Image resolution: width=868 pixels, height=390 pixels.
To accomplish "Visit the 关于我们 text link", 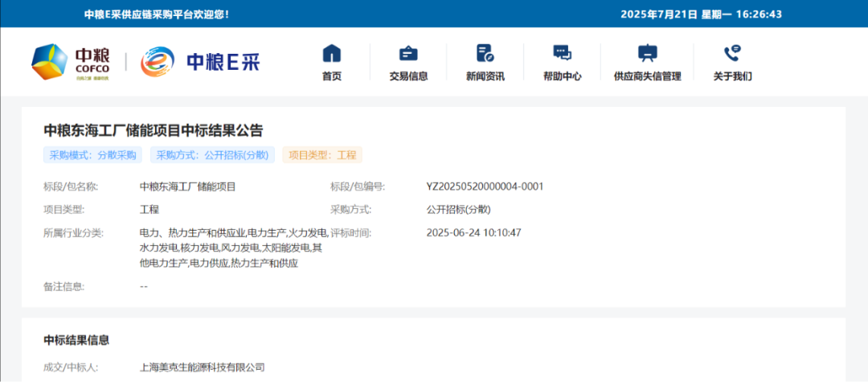I will (x=732, y=76).
